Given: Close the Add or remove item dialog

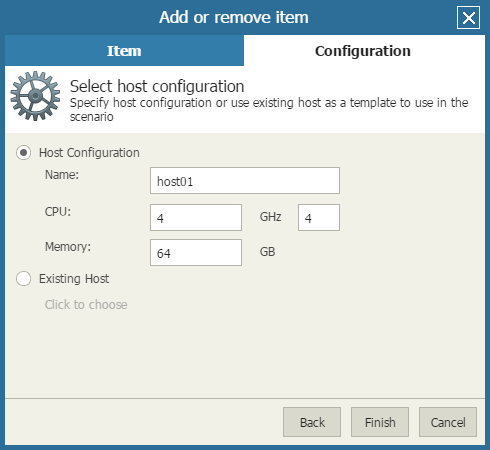Looking at the screenshot, I should pos(468,18).
